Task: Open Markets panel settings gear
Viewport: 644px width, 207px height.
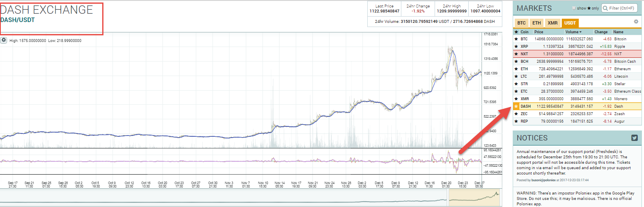Action: click(636, 22)
